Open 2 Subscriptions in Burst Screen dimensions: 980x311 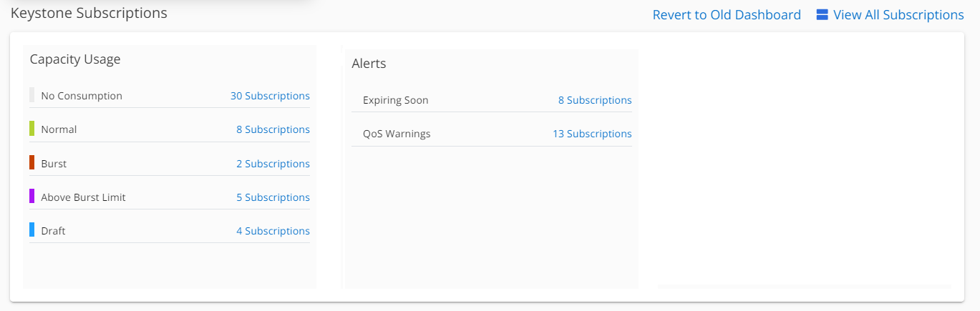click(x=273, y=164)
